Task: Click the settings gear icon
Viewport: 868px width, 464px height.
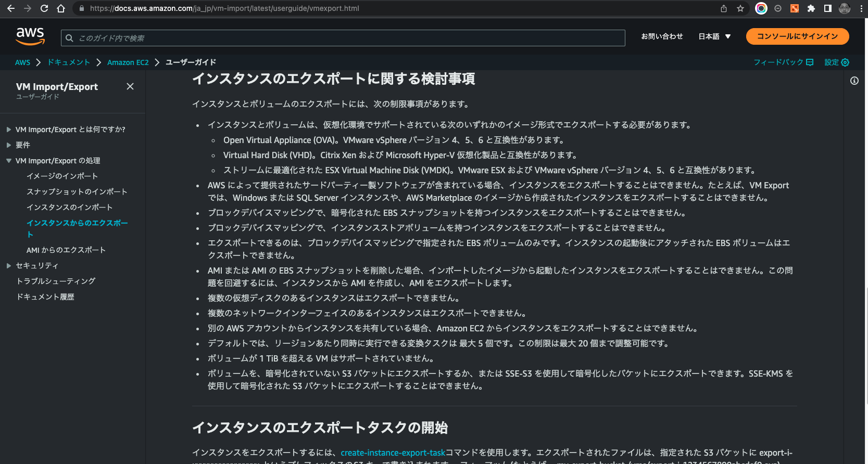Action: tap(845, 62)
